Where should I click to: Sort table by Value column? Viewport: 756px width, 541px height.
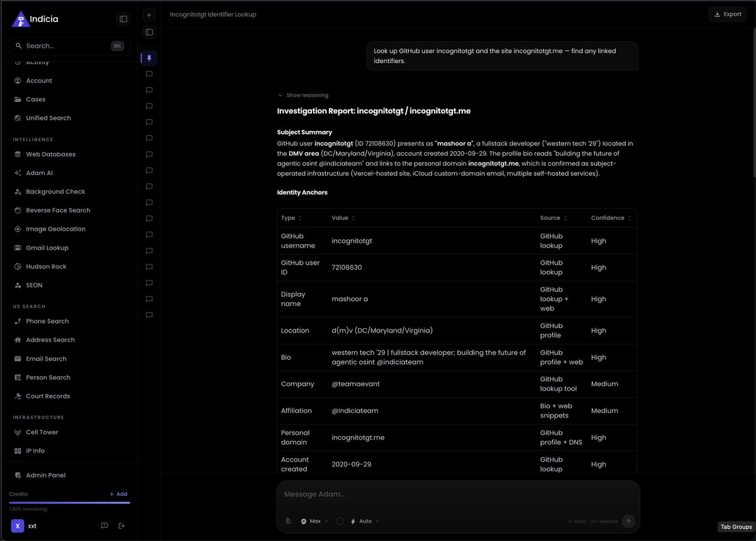coord(343,218)
